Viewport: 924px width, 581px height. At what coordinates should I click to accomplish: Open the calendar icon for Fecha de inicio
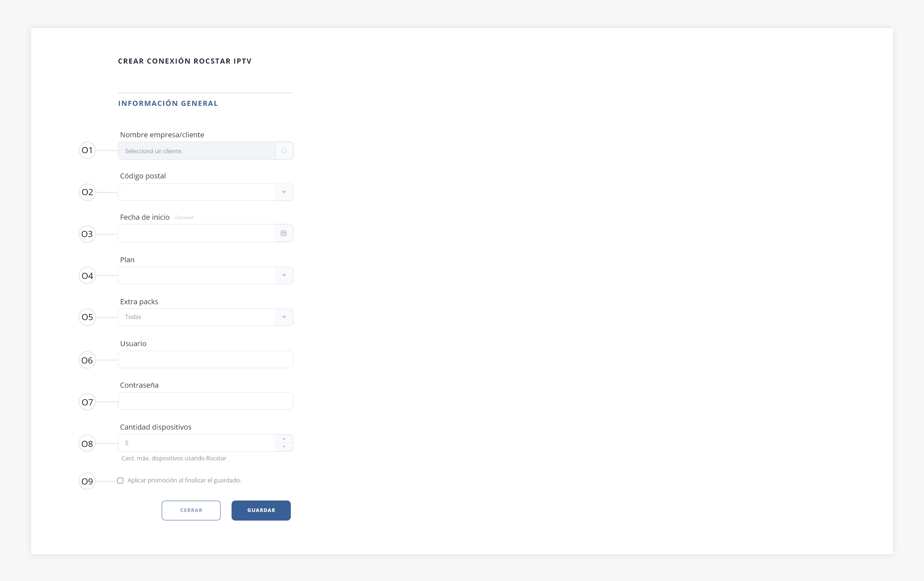coord(284,233)
